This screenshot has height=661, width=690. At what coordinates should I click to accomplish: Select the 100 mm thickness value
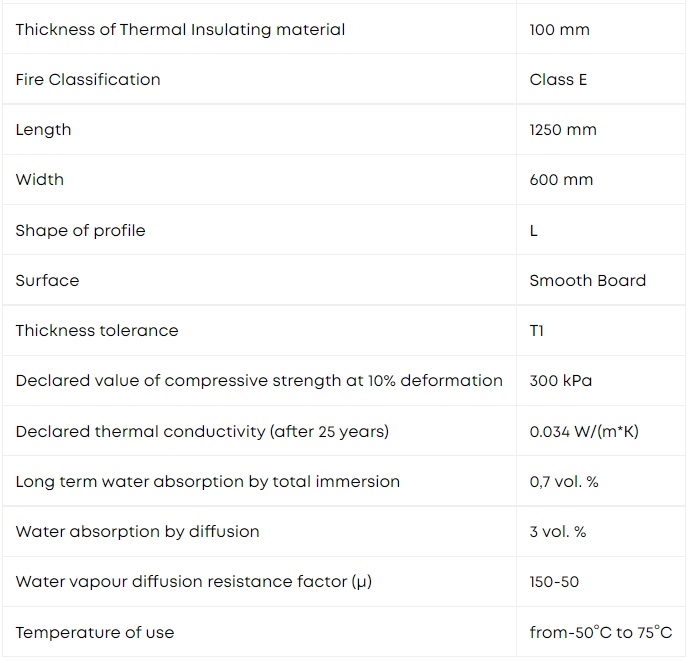pyautogui.click(x=559, y=30)
